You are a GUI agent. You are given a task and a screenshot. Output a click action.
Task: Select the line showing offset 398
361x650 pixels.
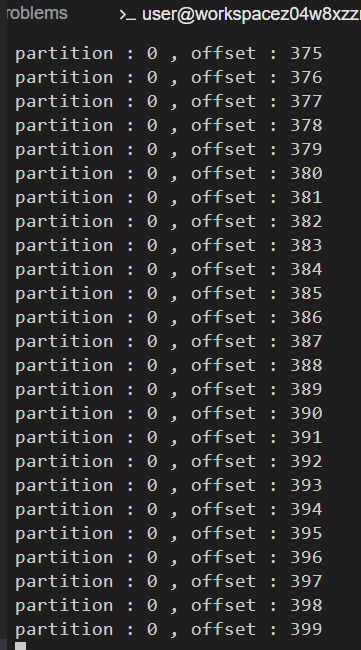point(169,605)
